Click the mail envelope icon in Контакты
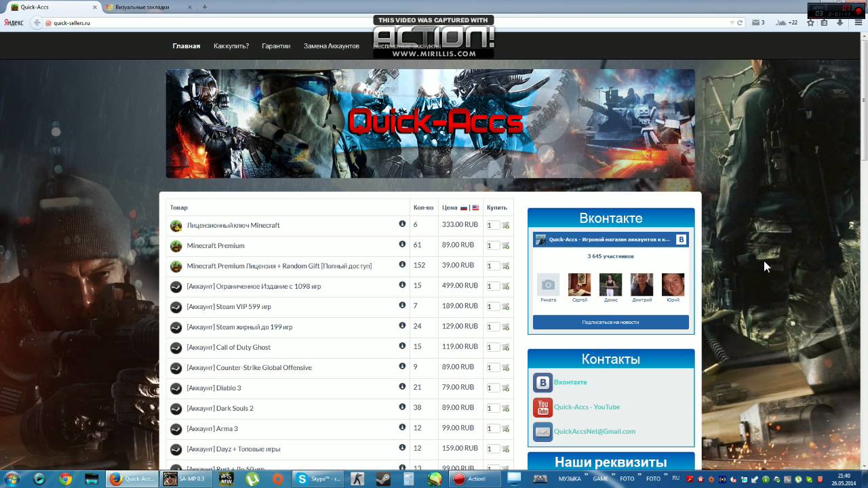This screenshot has height=488, width=868. 542,432
